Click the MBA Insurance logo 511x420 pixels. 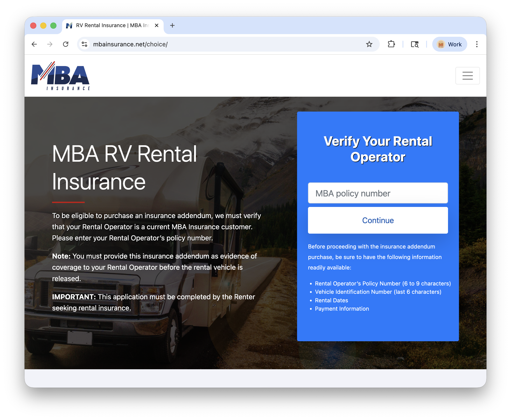tap(61, 76)
